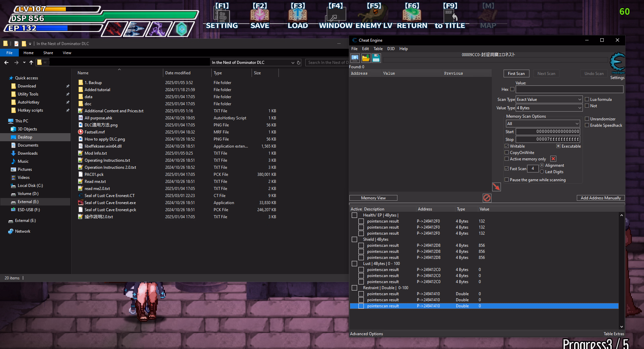Open Explorer Share ribbon tab
Viewport: 644px width, 349px height.
click(48, 53)
